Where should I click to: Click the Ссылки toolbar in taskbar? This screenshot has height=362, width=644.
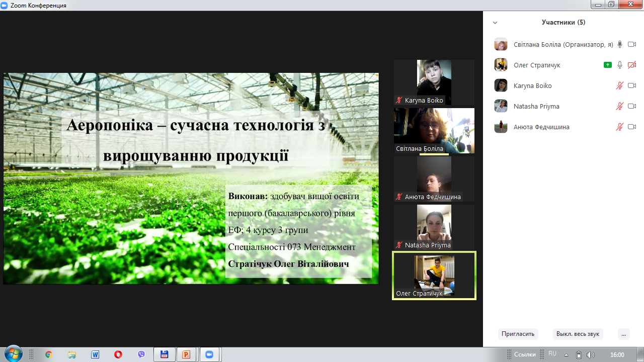tap(526, 354)
